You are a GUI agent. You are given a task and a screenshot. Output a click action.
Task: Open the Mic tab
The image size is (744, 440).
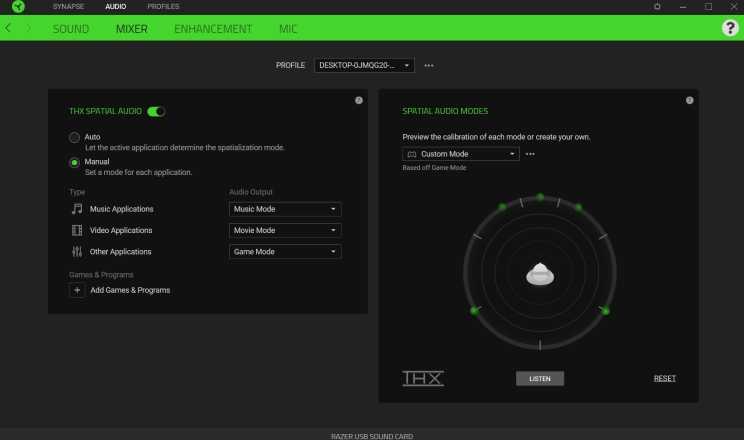click(x=288, y=28)
